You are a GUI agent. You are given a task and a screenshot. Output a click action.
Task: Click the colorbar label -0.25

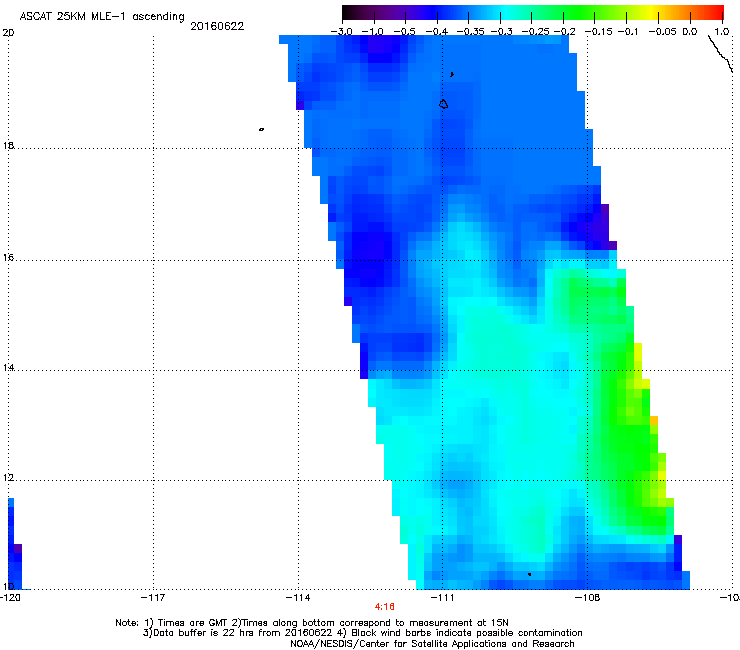coord(535,32)
